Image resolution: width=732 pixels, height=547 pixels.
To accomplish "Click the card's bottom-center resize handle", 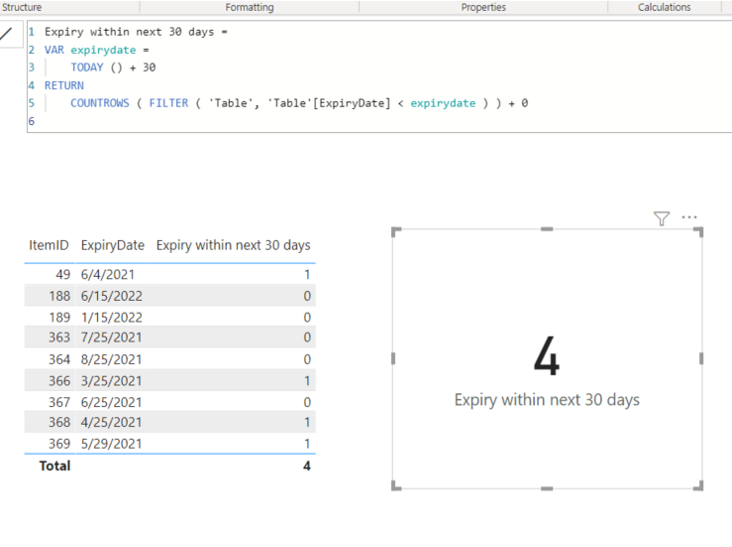I will 547,489.
